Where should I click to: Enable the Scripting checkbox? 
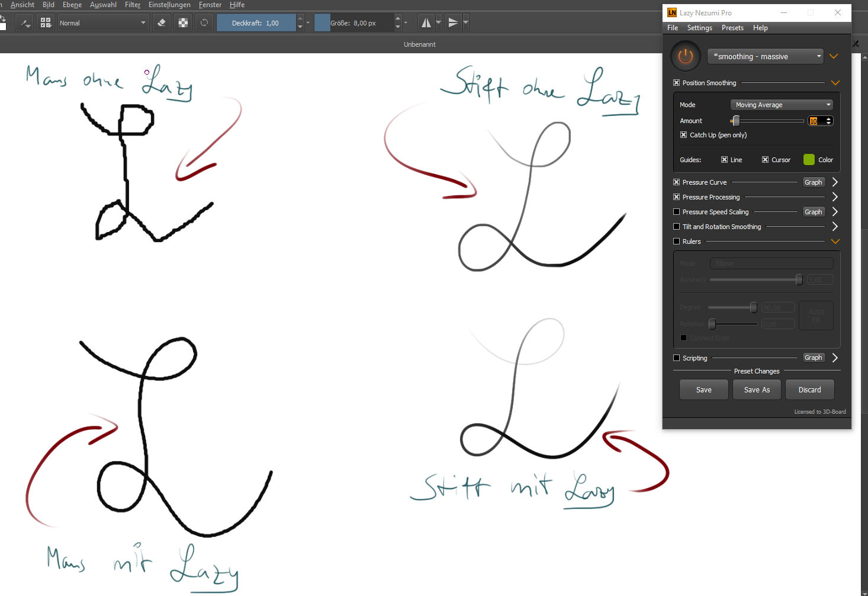676,358
